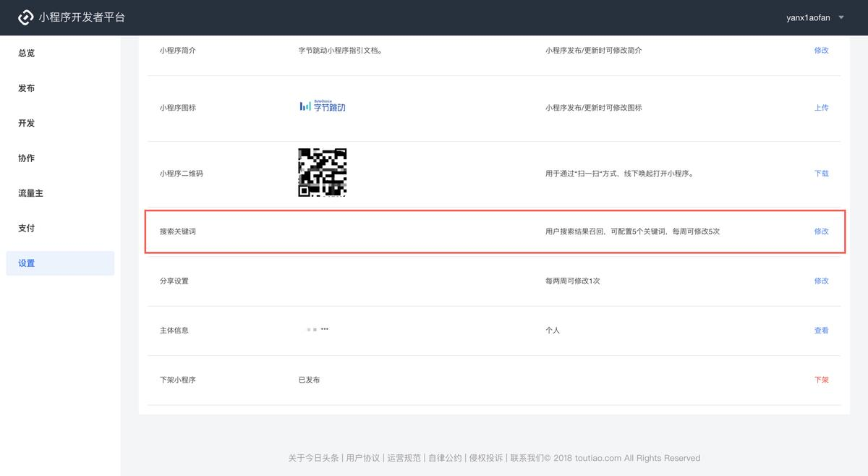The height and width of the screenshot is (476, 868).
Task: Click 下载 to download the QR code
Action: click(x=822, y=173)
